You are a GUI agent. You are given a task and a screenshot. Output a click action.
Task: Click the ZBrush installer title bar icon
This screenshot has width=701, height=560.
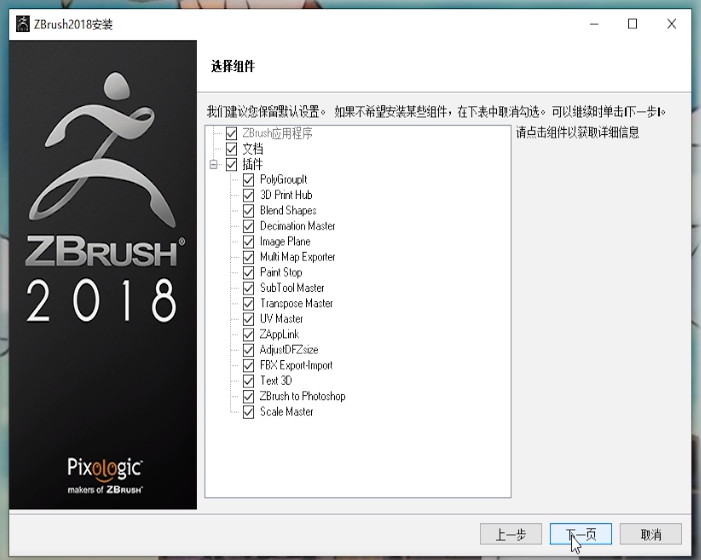coord(22,24)
